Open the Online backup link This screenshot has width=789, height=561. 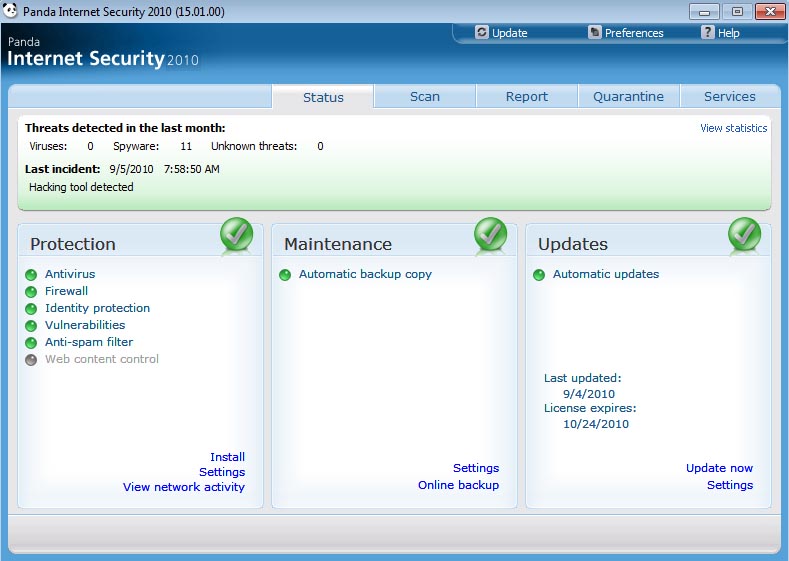(458, 485)
